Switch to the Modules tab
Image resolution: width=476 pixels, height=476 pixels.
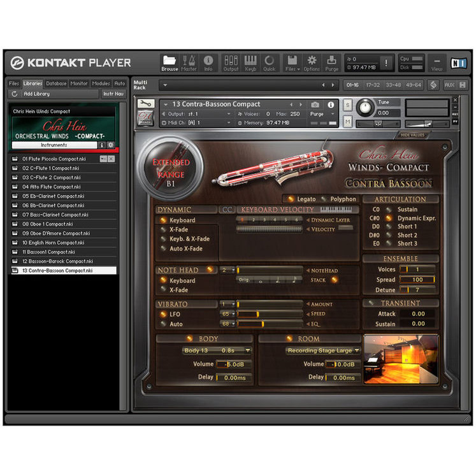tap(101, 83)
